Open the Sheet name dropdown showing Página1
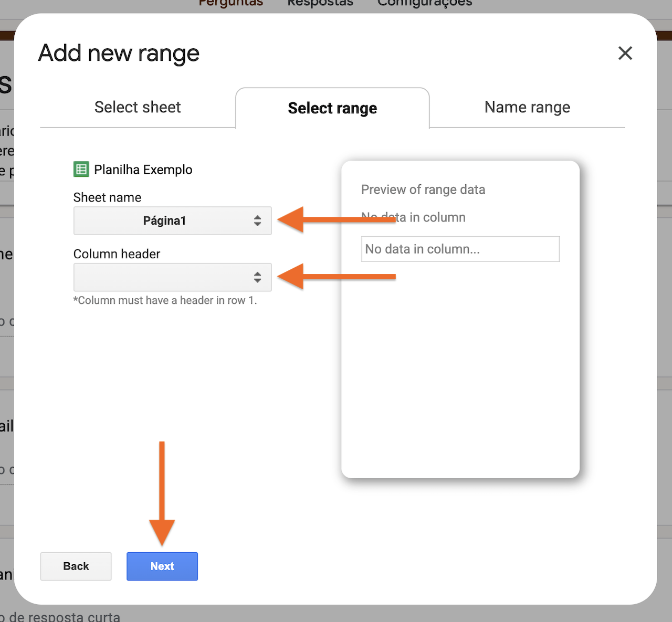The height and width of the screenshot is (622, 672). click(x=172, y=221)
